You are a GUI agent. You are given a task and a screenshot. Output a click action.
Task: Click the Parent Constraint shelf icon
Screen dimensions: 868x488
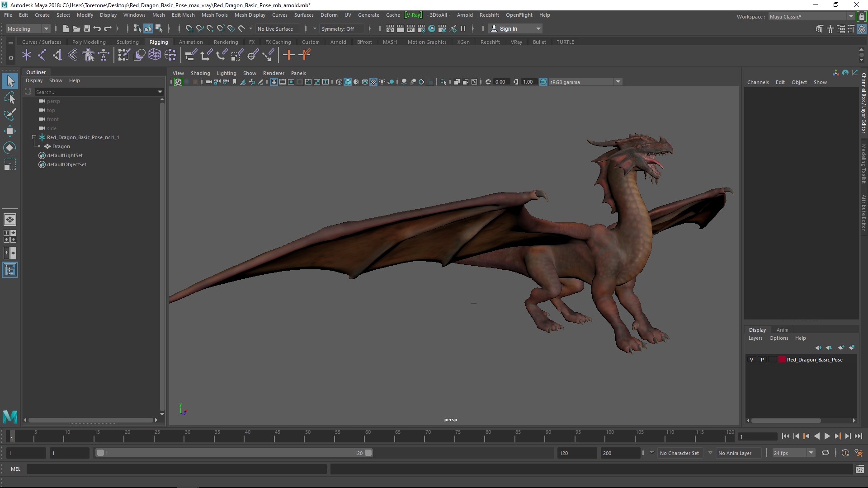point(191,55)
